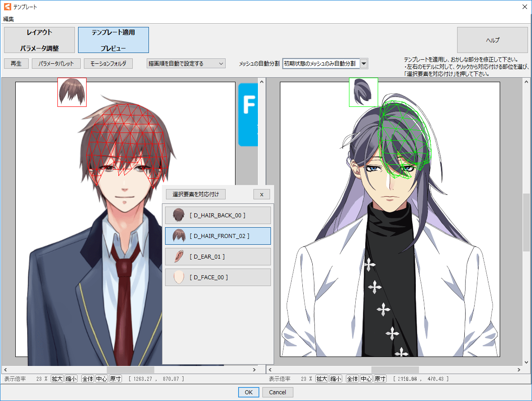Close the part selection popup with x
Viewport: 532px width, 401px height.
pyautogui.click(x=262, y=194)
